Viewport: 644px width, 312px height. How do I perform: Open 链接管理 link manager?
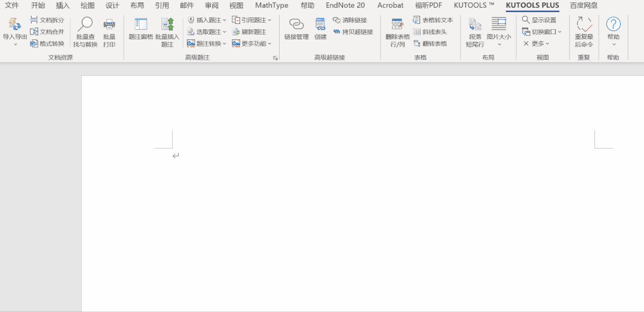coord(296,29)
